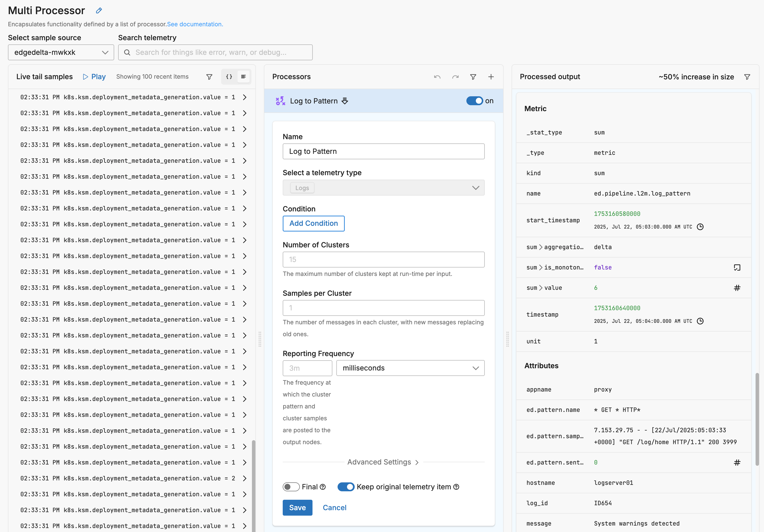Viewport: 764px width, 532px height.
Task: Expand Advanced Settings
Action: click(383, 462)
